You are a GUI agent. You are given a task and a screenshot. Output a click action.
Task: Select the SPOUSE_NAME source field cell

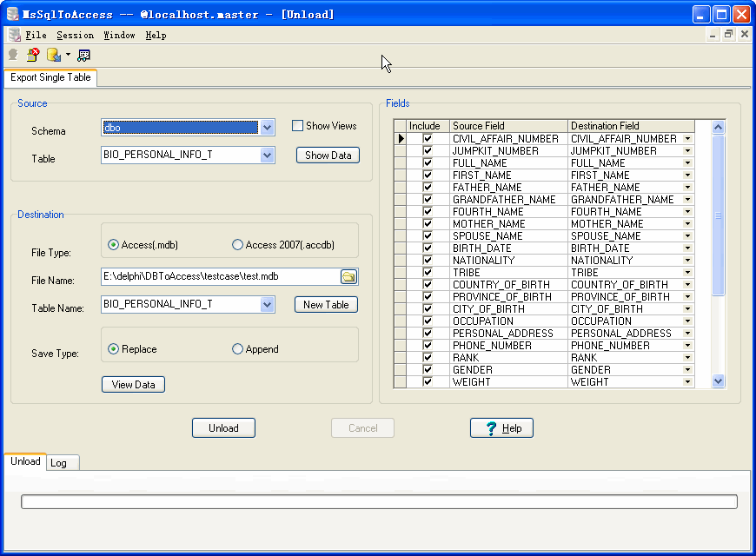pyautogui.click(x=508, y=236)
